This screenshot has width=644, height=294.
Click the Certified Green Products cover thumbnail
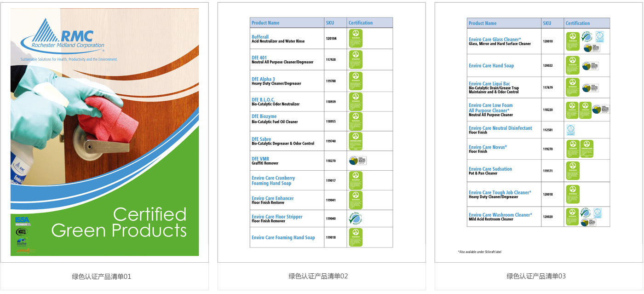pos(104,133)
